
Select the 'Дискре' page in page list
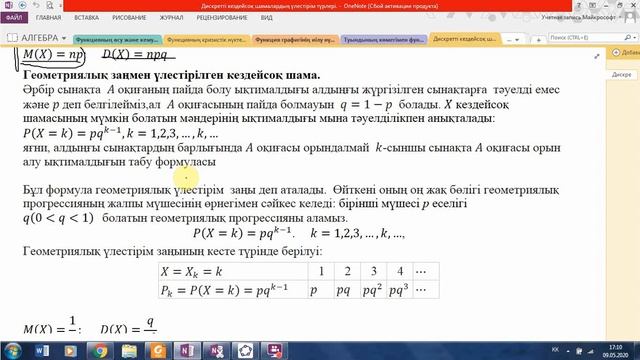click(622, 75)
